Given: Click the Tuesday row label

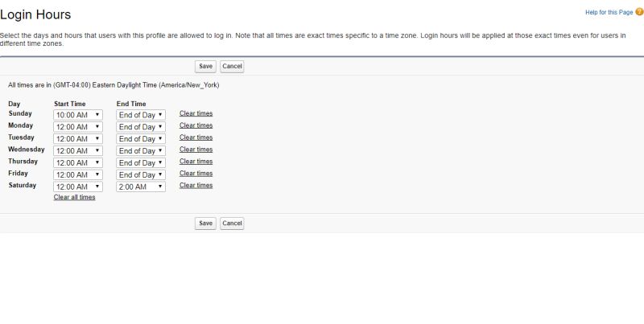Looking at the screenshot, I should pos(22,137).
